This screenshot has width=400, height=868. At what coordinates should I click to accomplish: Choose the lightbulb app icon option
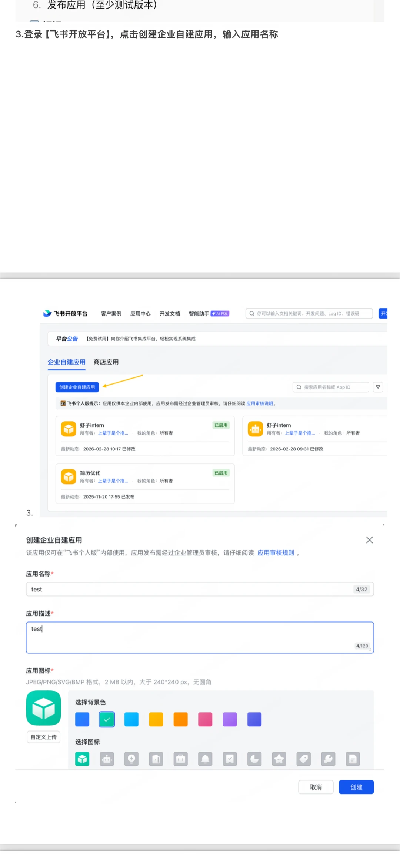[131, 759]
